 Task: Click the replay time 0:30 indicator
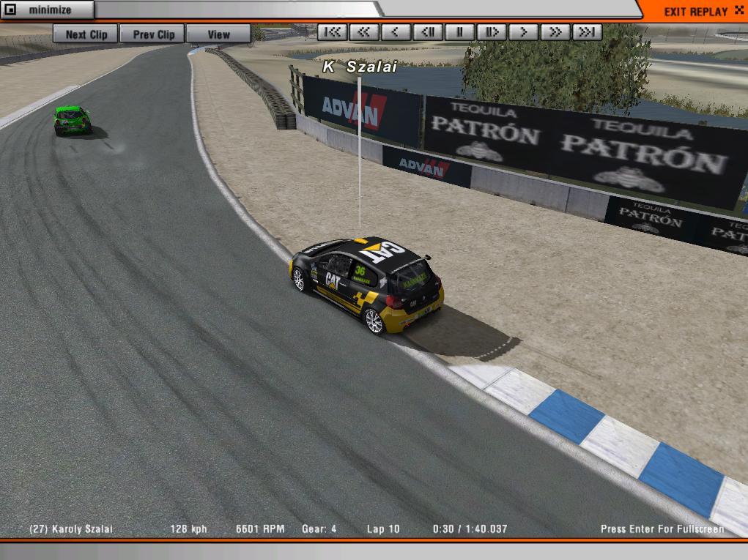pos(442,529)
